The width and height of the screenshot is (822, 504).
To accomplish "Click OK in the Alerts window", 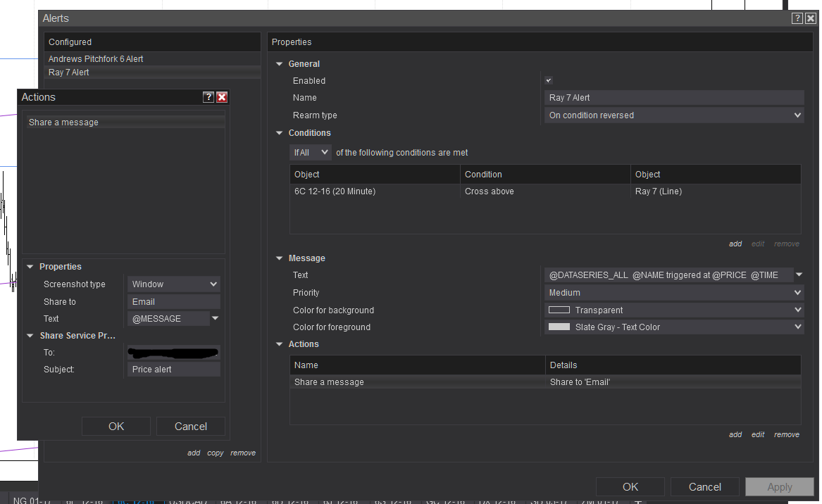I will click(630, 486).
